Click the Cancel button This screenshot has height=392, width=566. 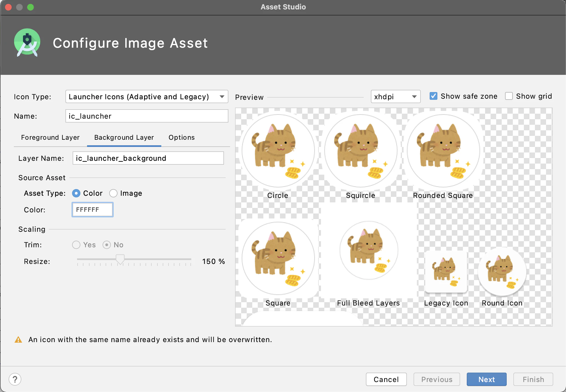tap(386, 379)
